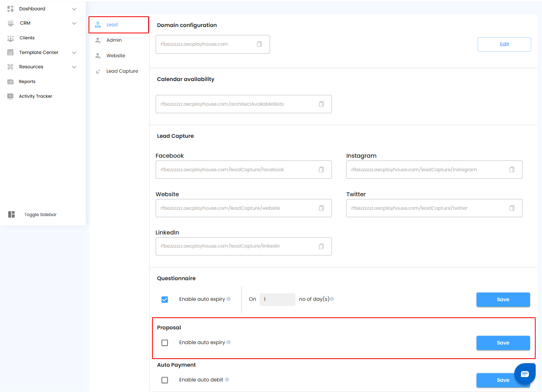Expand the Template Center section
Image resolution: width=542 pixels, height=392 pixels.
(x=74, y=52)
